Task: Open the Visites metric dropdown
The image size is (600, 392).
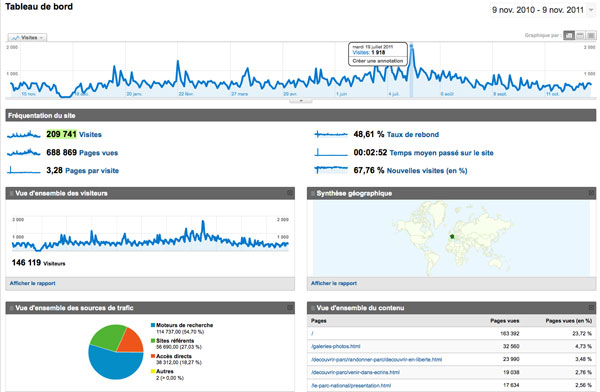Action: tap(28, 38)
